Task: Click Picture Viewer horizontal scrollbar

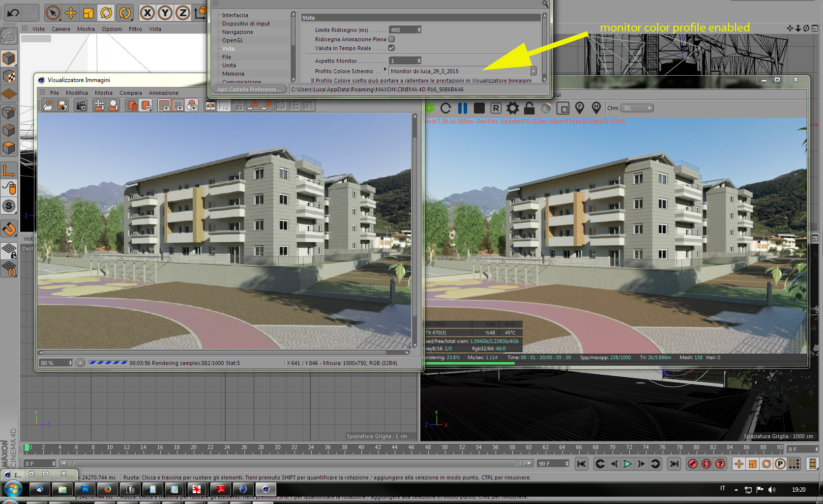Action: (224, 352)
